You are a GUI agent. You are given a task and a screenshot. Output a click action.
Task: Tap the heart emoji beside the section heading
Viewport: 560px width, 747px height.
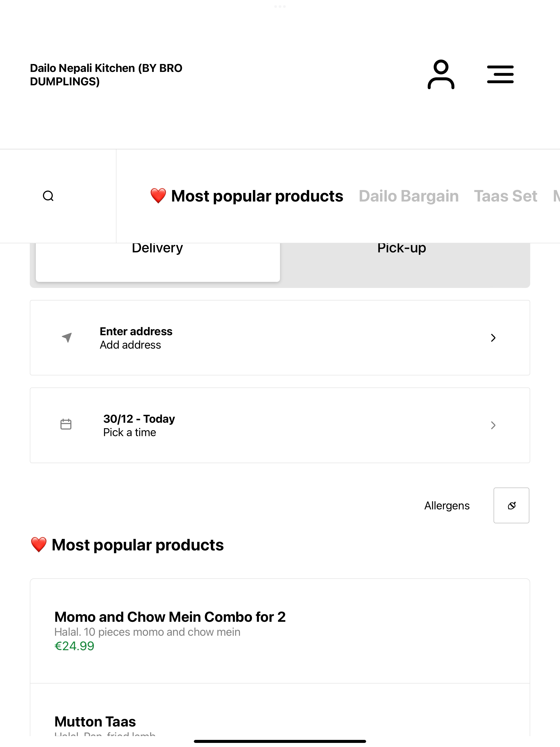[x=39, y=545]
